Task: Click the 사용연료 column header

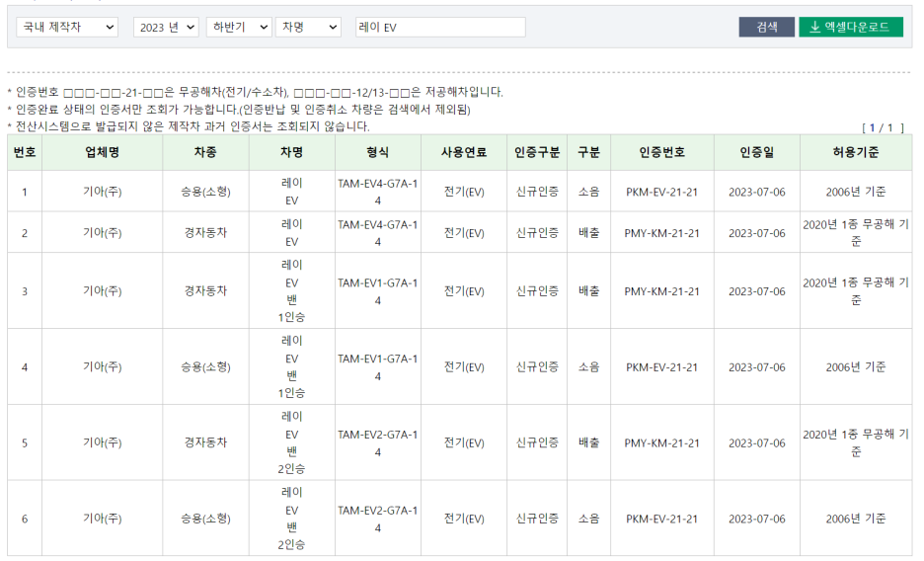Action: click(464, 153)
